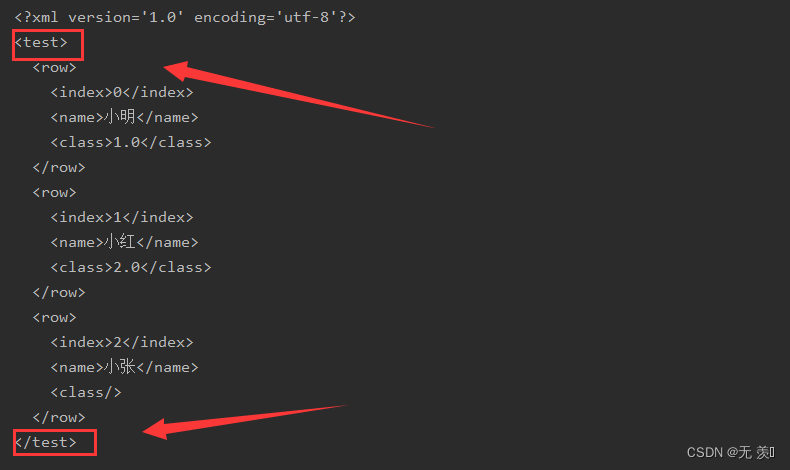Image resolution: width=790 pixels, height=470 pixels.
Task: Click the first closing </row> tag
Action: (58, 167)
